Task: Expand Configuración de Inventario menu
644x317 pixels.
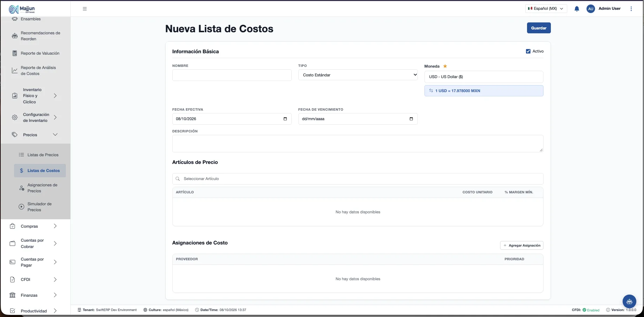Action: click(35, 117)
